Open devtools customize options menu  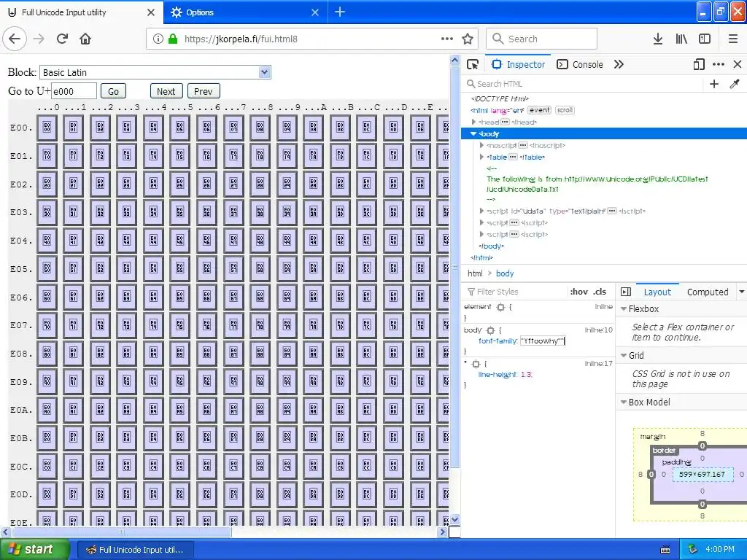pyautogui.click(x=719, y=64)
